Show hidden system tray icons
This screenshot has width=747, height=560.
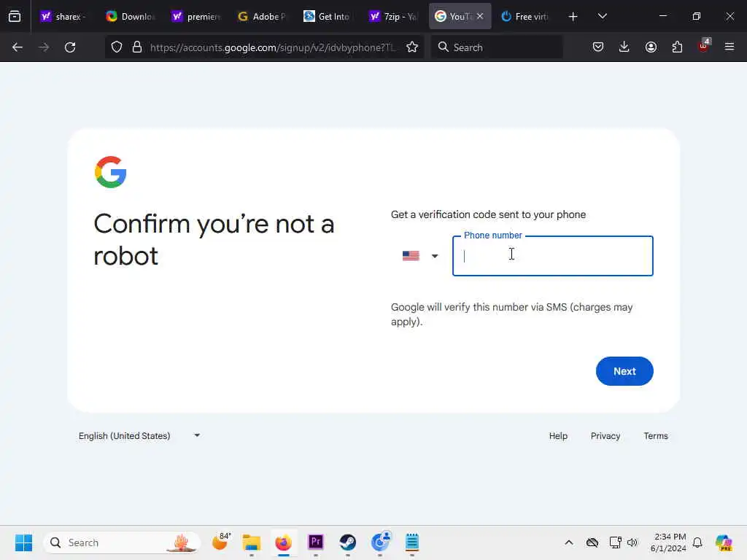(569, 542)
